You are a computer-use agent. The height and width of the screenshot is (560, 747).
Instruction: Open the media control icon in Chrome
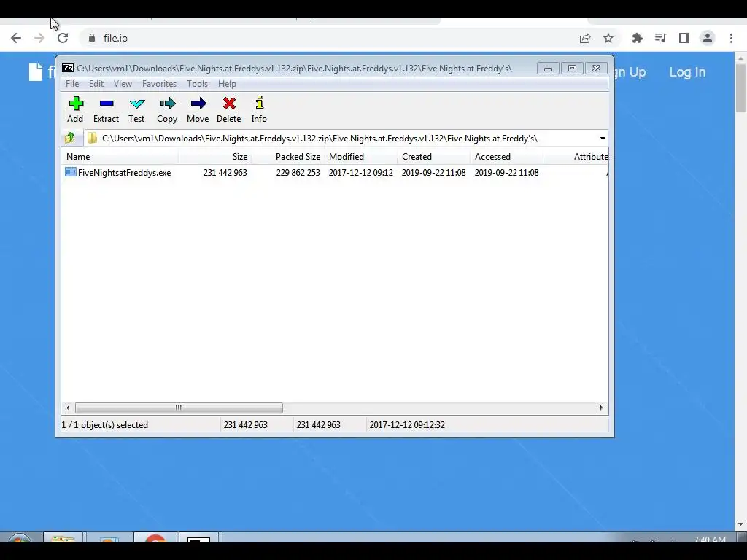point(660,38)
